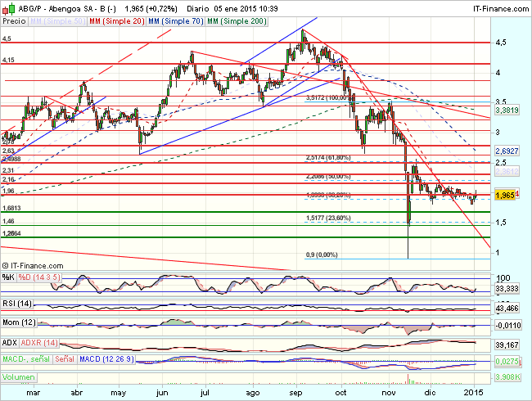Click the ADX value 39,167
This screenshot has width=532, height=401.
point(507,345)
